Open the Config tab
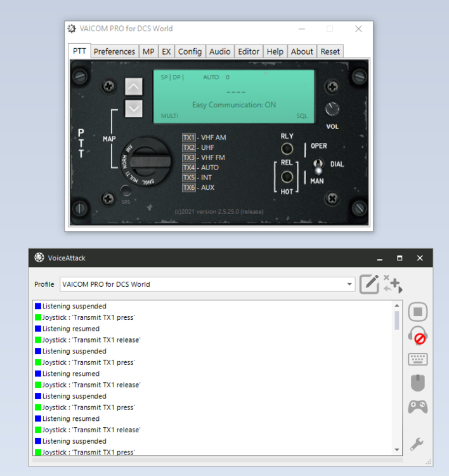This screenshot has height=476, width=449. point(190,51)
